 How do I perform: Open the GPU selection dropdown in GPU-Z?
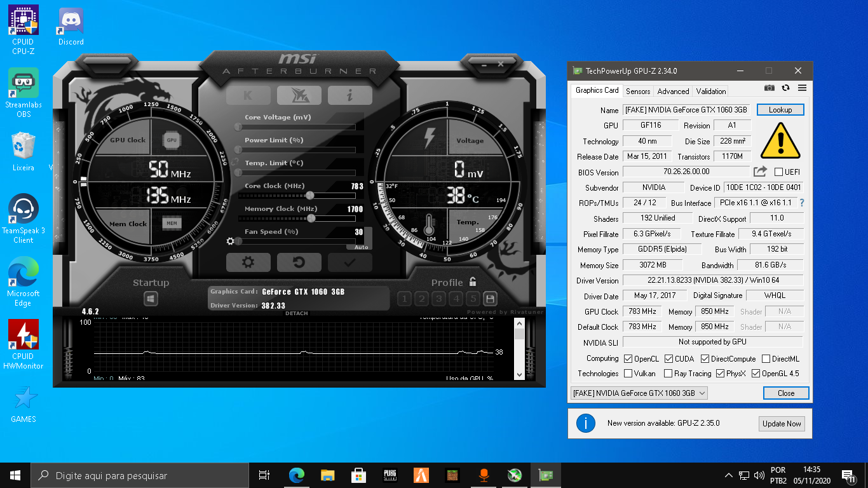639,393
